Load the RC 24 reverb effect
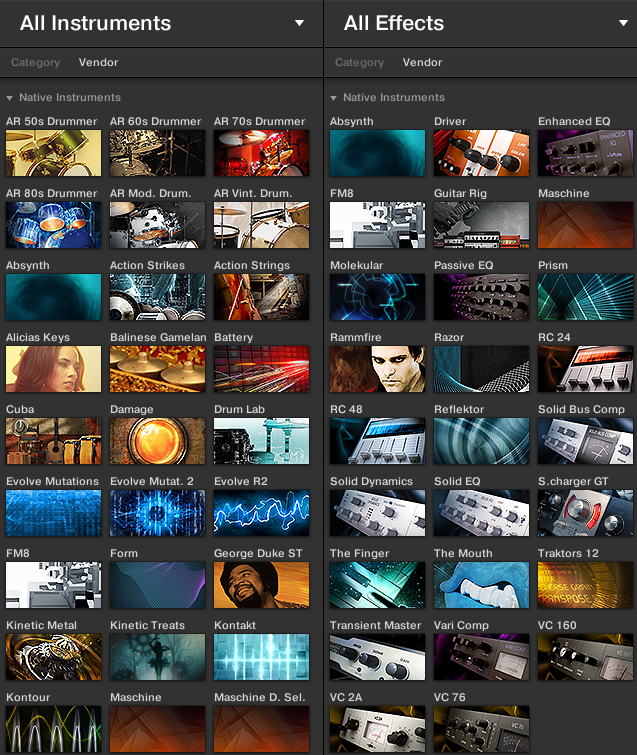The height and width of the screenshot is (755, 637). click(585, 369)
